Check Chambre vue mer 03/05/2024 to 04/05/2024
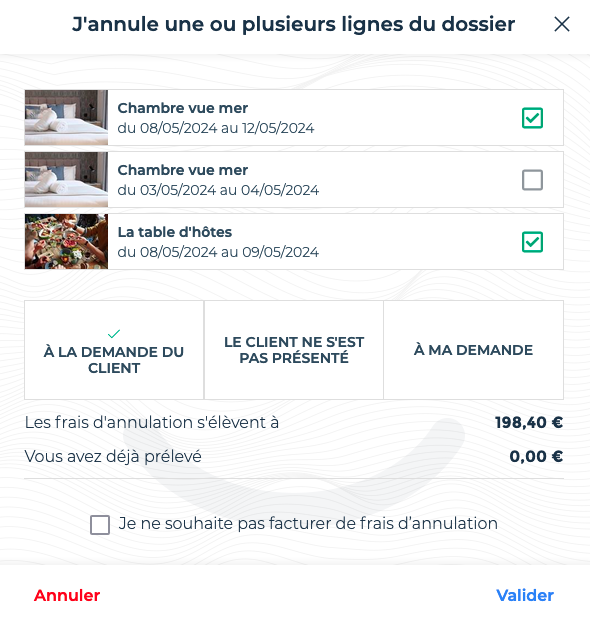 (x=532, y=180)
